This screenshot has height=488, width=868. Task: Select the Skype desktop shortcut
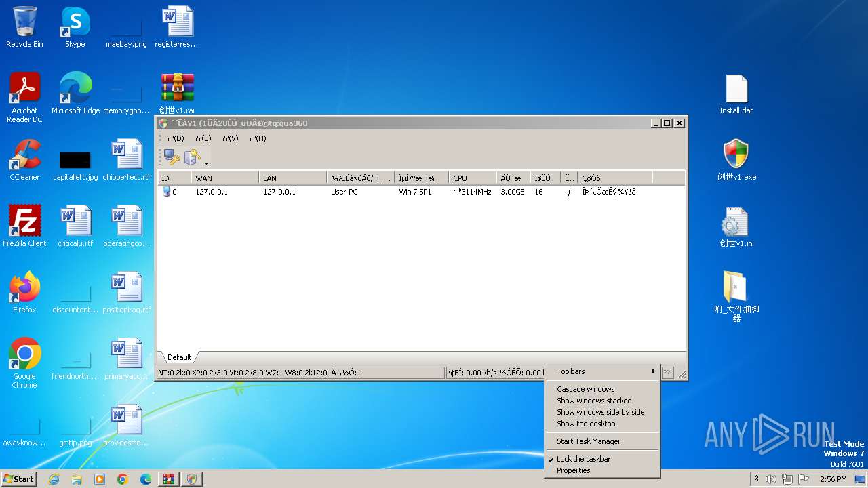[75, 27]
